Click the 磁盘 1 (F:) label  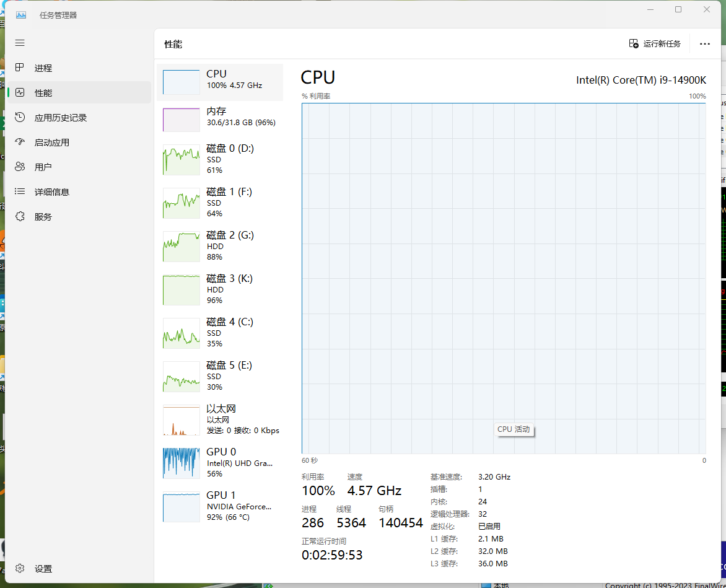[x=229, y=191]
